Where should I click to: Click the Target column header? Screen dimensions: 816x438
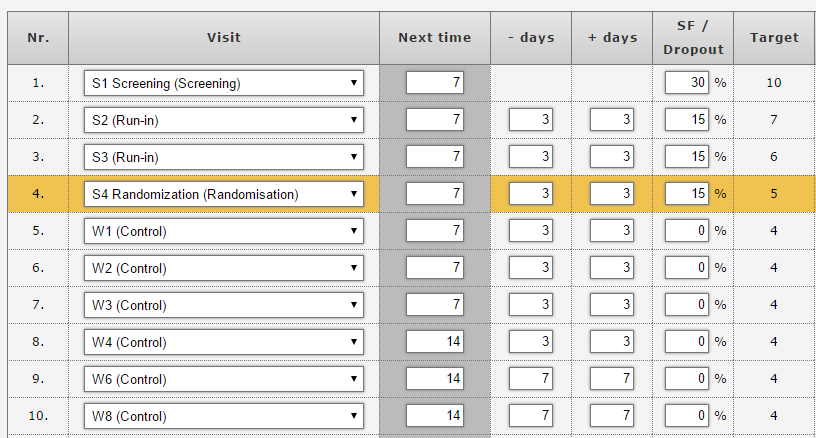[774, 38]
